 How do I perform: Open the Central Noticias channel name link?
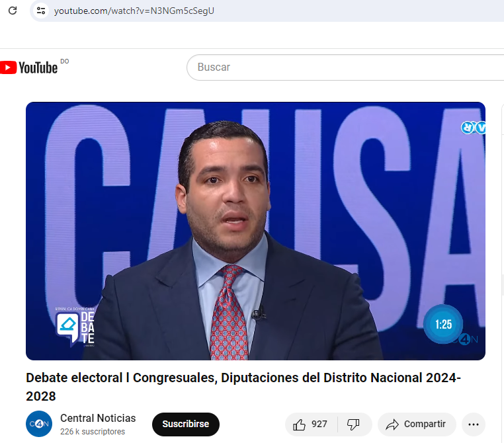(98, 418)
